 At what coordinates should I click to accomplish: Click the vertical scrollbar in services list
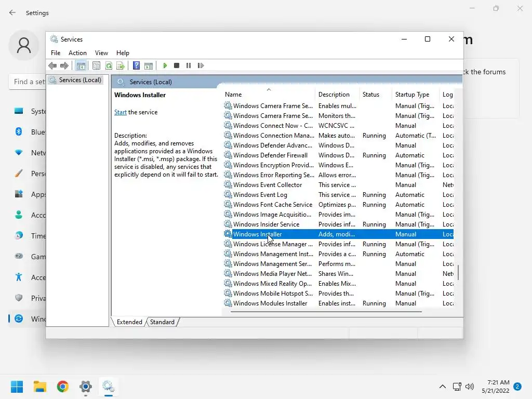458,272
